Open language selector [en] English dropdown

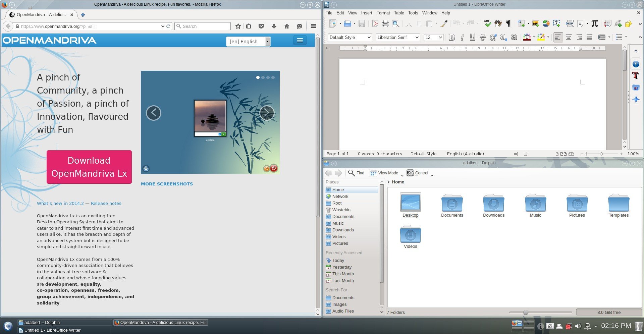pos(248,41)
